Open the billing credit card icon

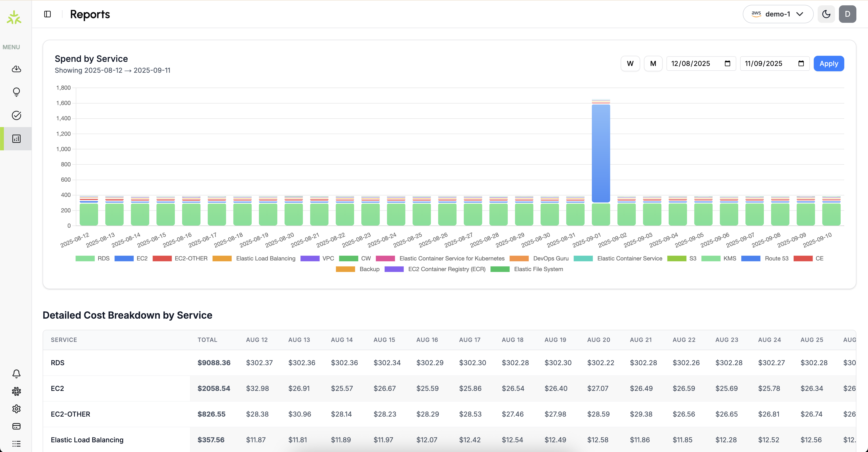(x=16, y=426)
